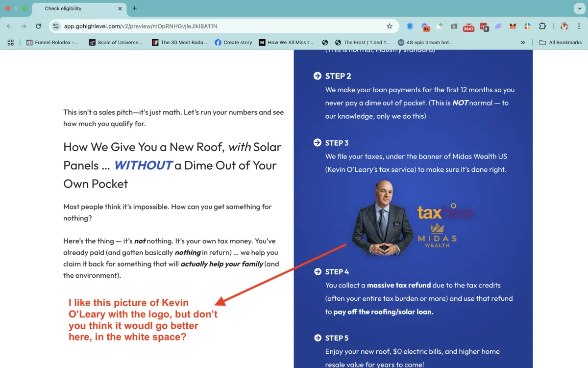Click 'massive tax refund' bold text
The image size is (588, 368).
coord(399,285)
